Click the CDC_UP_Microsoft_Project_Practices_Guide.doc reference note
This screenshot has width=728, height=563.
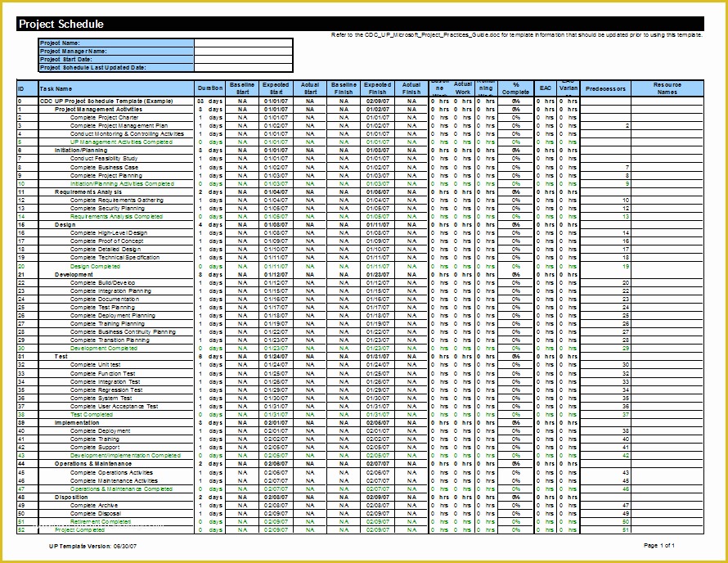pos(517,35)
